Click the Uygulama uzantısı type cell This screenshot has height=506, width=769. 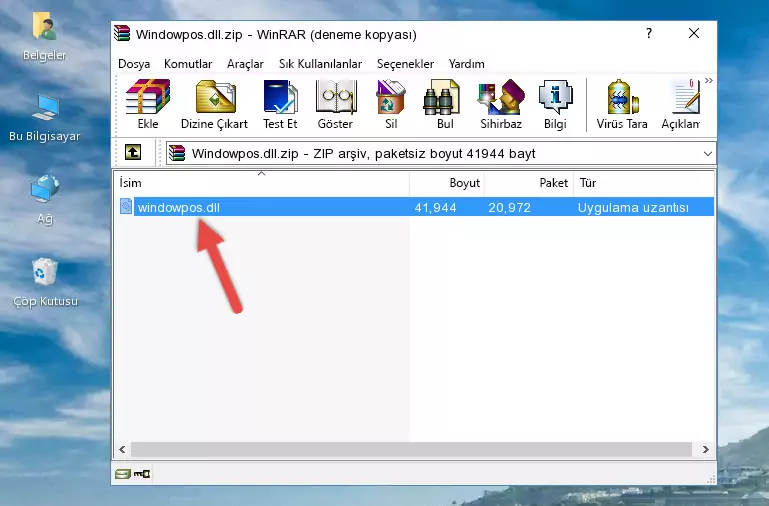pyautogui.click(x=633, y=207)
